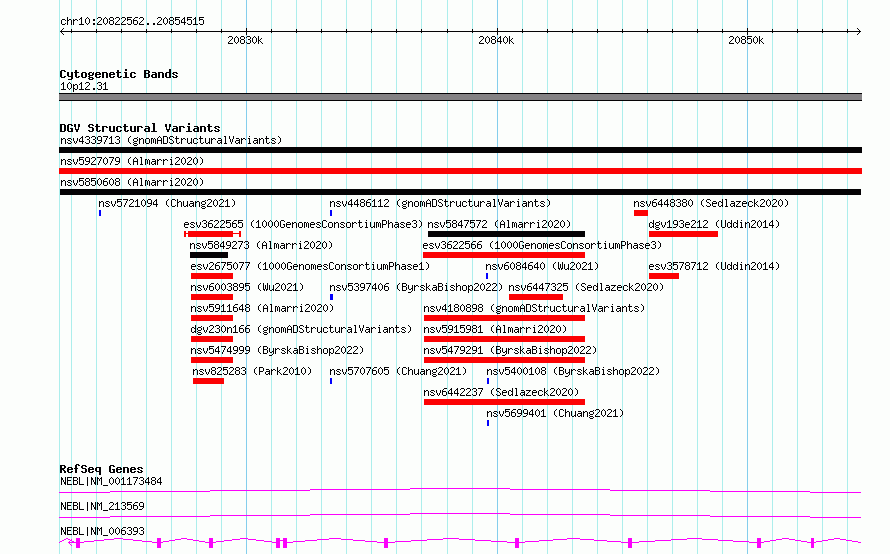Click the nsv5699401 (Chuang2021) label

pyautogui.click(x=555, y=413)
